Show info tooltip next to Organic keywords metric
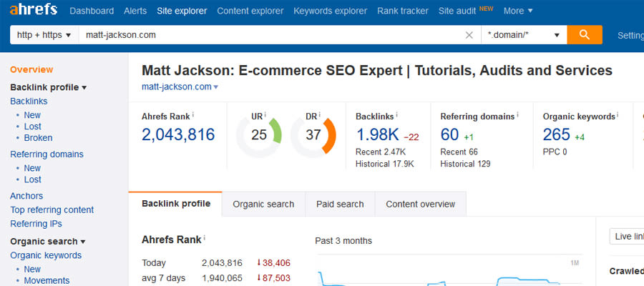This screenshot has height=286, width=644. click(x=618, y=115)
